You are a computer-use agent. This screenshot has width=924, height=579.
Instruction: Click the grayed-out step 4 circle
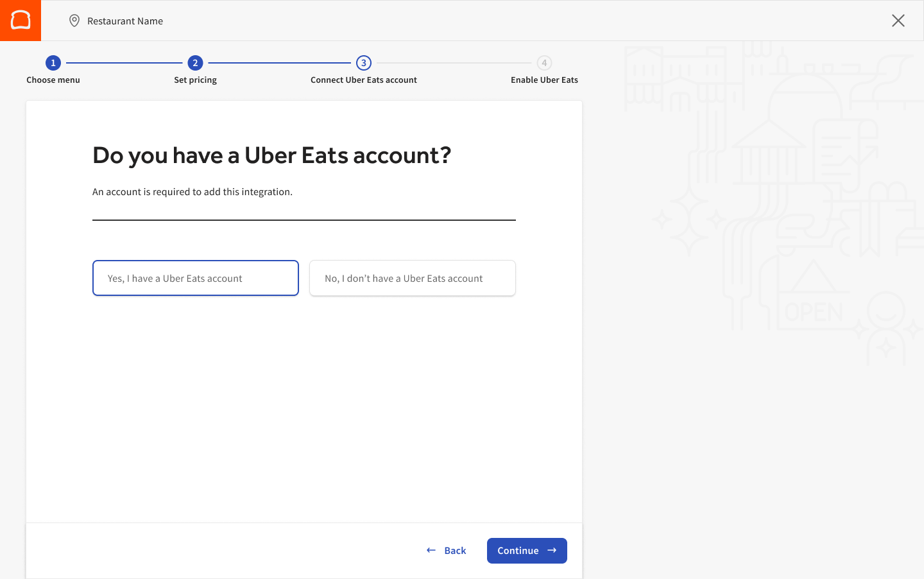[x=544, y=63]
